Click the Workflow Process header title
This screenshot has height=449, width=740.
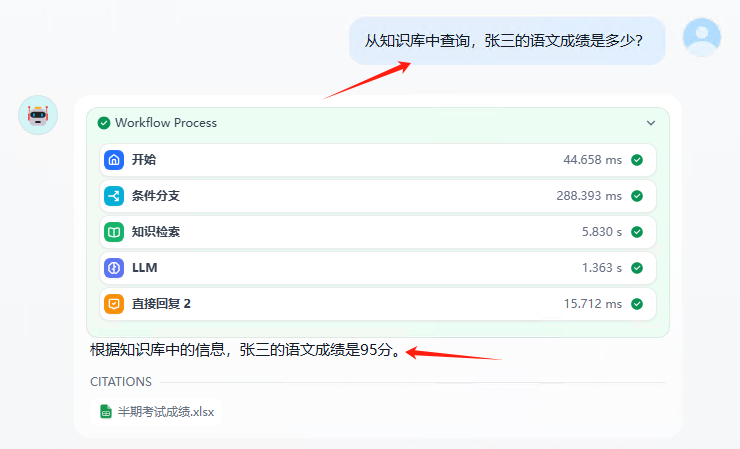[166, 123]
